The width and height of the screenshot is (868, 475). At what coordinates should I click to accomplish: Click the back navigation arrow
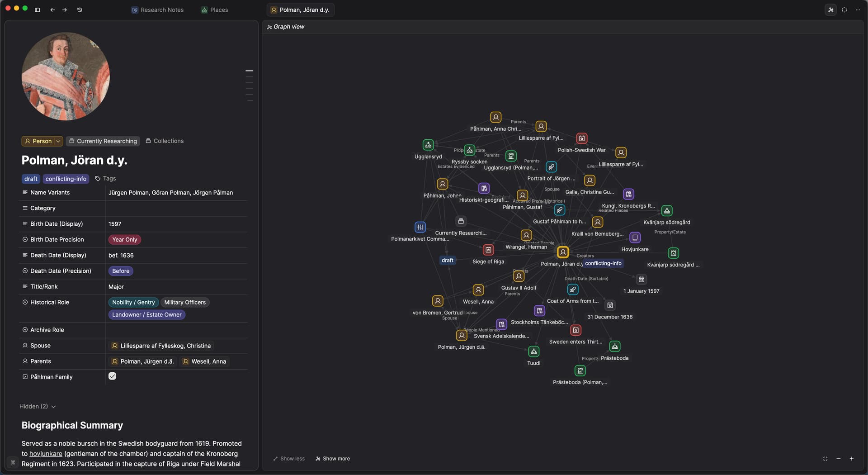click(52, 10)
